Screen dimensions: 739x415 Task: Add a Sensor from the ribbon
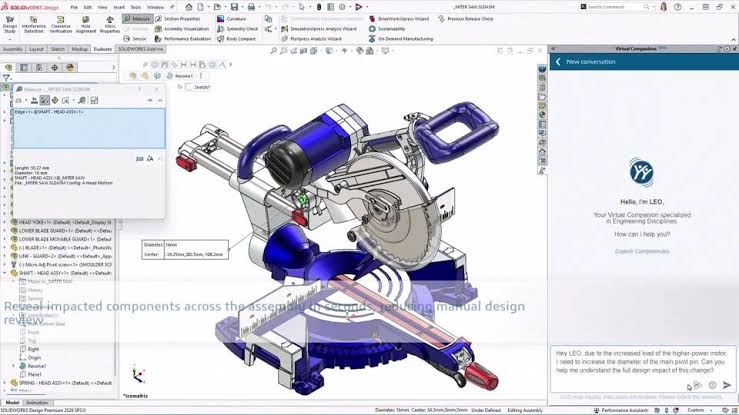point(135,39)
